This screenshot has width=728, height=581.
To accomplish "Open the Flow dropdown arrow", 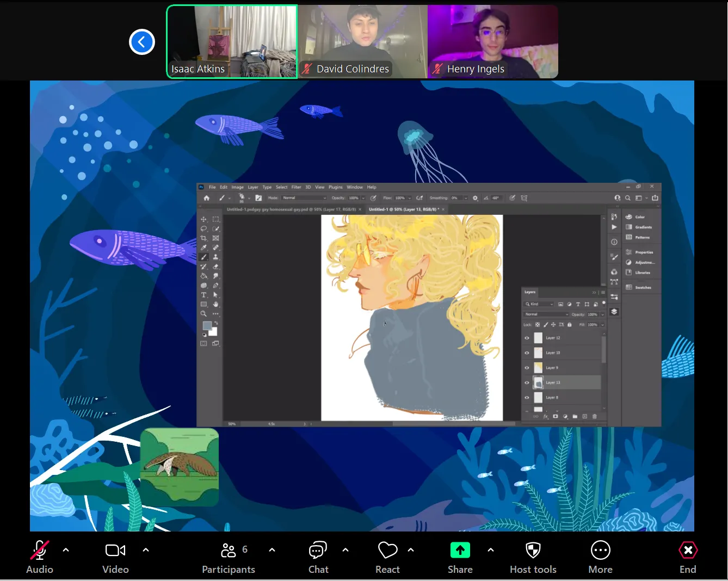I will coord(409,198).
